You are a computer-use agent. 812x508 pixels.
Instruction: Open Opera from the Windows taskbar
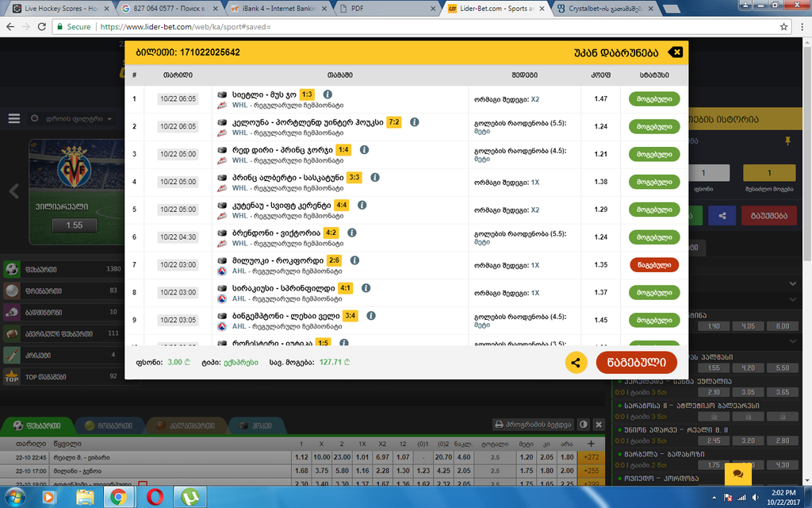pos(155,497)
